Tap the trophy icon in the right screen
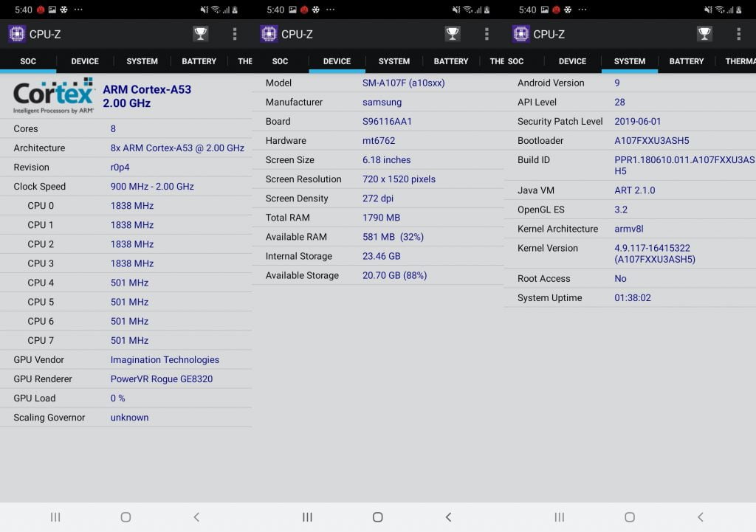756x532 pixels. coord(704,34)
